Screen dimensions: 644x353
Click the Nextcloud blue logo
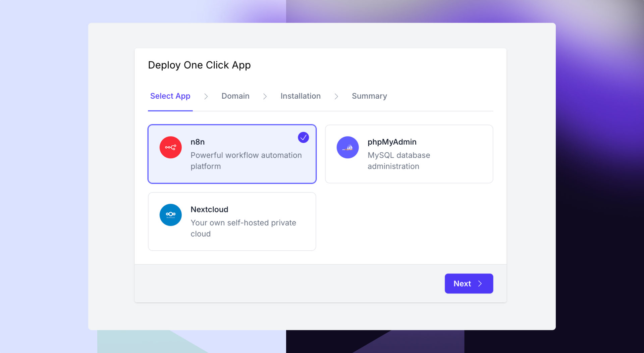(170, 215)
